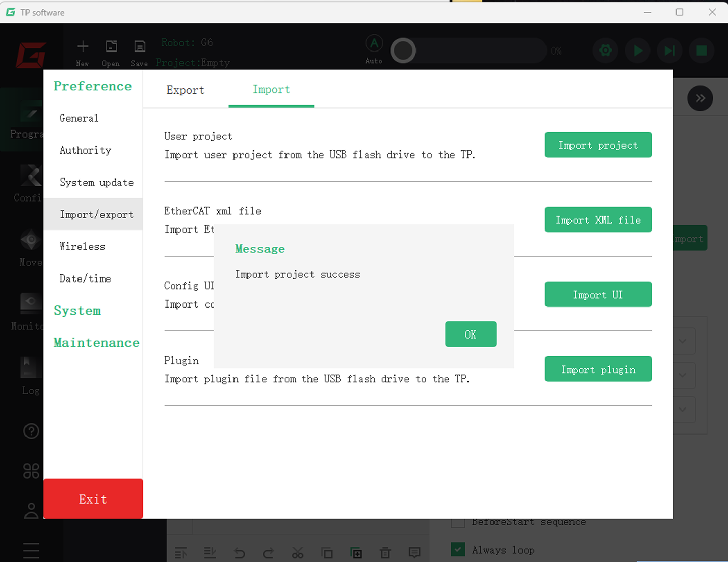The width and height of the screenshot is (728, 562).
Task: Click the Import UI button
Action: coord(598,294)
